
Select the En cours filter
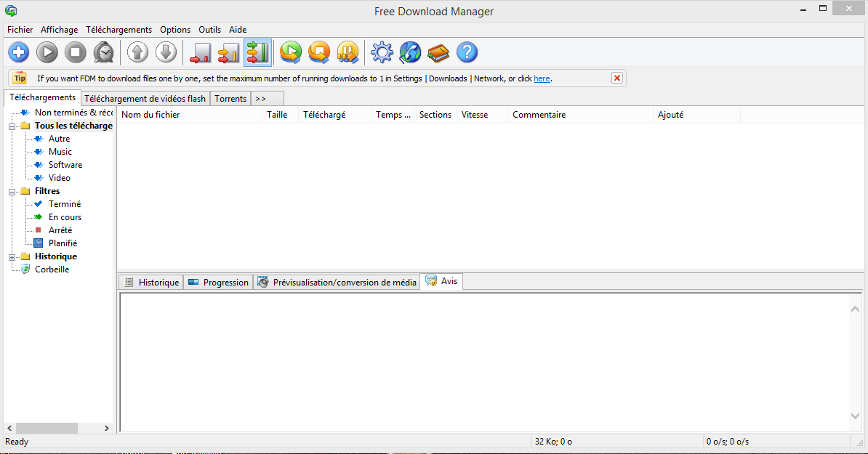tap(65, 217)
